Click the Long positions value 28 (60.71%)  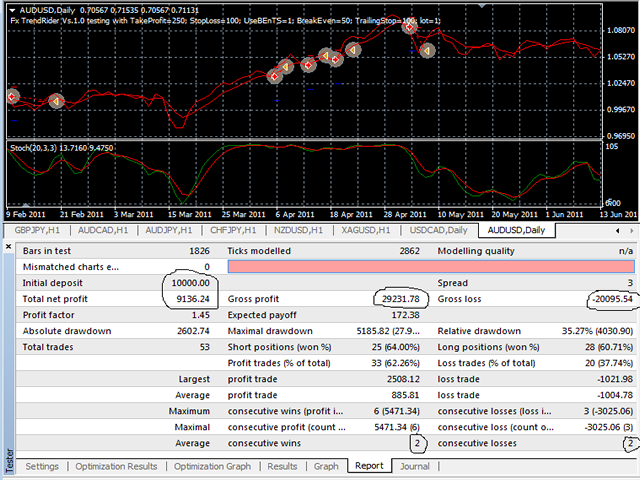point(609,347)
